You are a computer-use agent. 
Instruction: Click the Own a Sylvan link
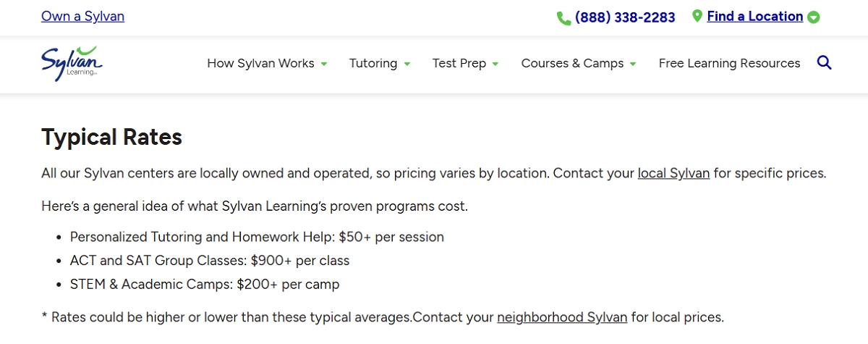[x=82, y=16]
